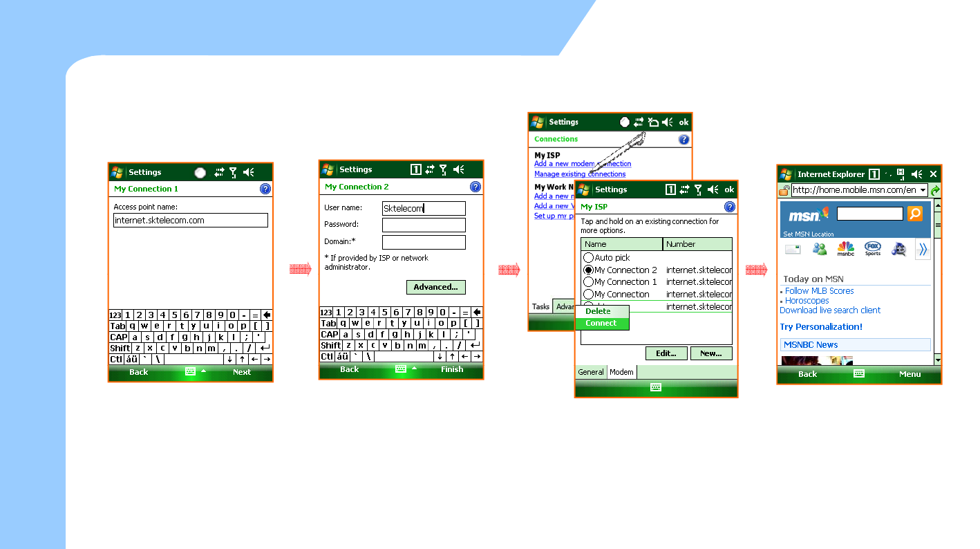Click the Access point name field
The height and width of the screenshot is (549, 980).
pos(191,221)
